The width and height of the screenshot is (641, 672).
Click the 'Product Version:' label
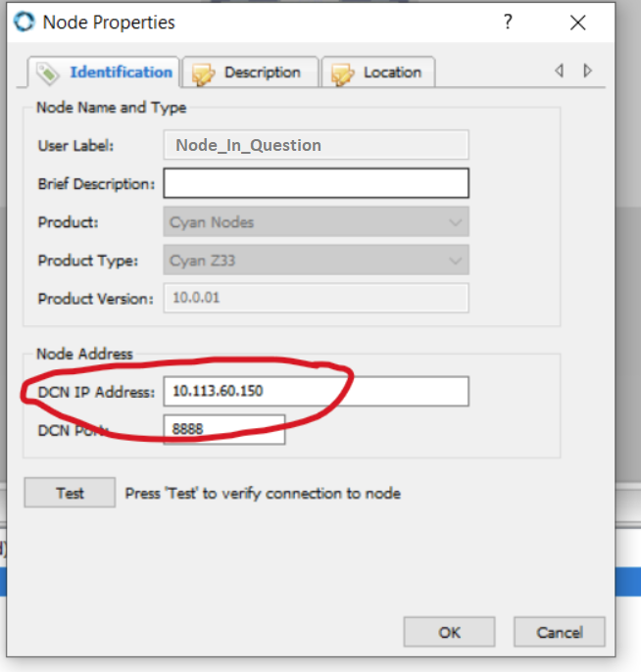(96, 298)
